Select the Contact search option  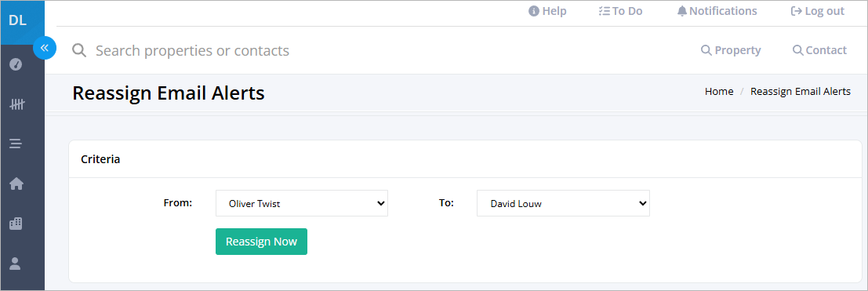(x=820, y=50)
